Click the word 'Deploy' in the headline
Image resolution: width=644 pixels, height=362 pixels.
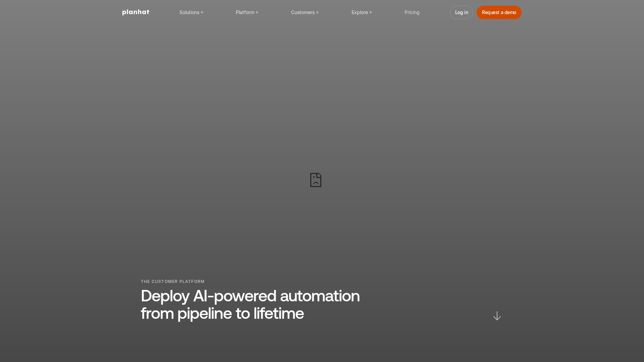point(165,296)
